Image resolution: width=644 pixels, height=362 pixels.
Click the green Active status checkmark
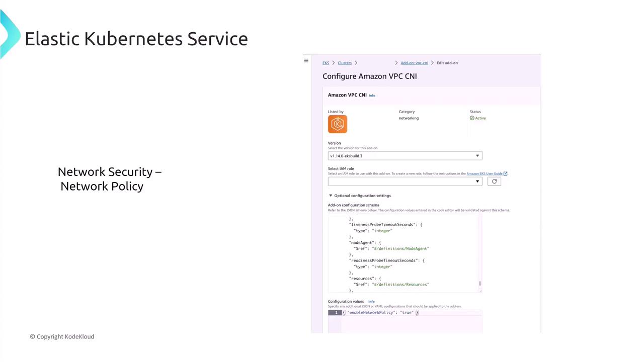click(x=472, y=118)
